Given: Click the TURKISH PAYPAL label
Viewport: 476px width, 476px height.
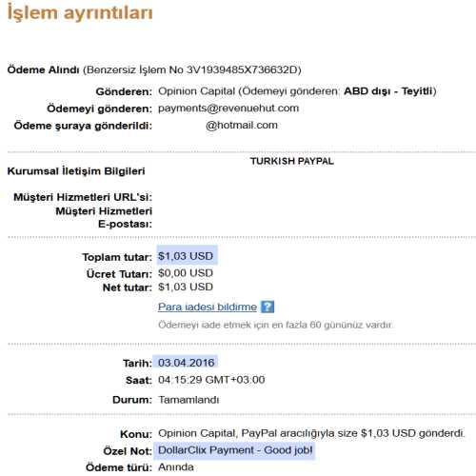Looking at the screenshot, I should point(292,161).
